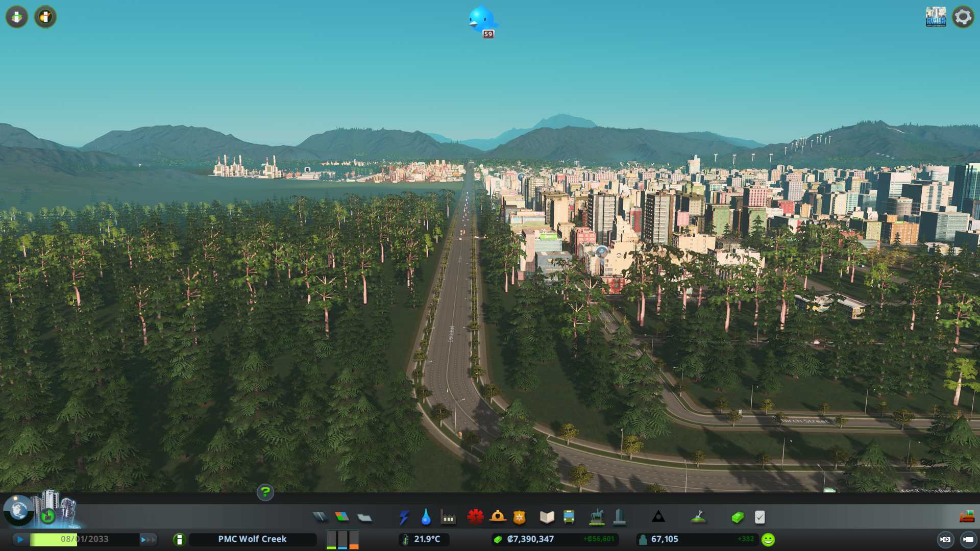Open Economy panel from money display
This screenshot has width=980, height=551.
click(x=530, y=539)
